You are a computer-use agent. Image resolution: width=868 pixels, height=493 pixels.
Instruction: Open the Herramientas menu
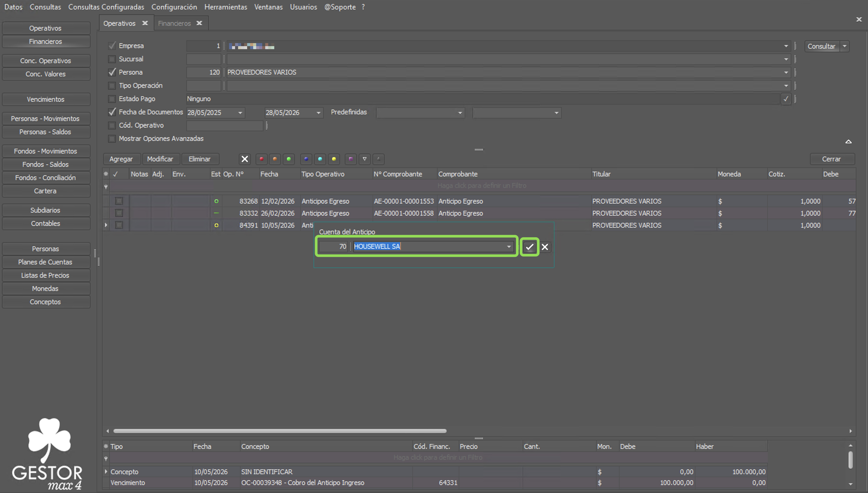[225, 7]
